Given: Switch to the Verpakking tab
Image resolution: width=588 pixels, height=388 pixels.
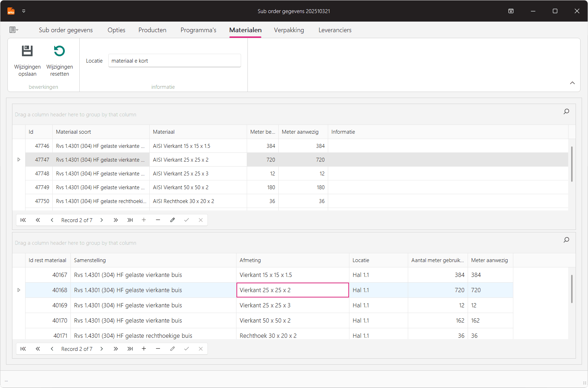Looking at the screenshot, I should tap(289, 30).
